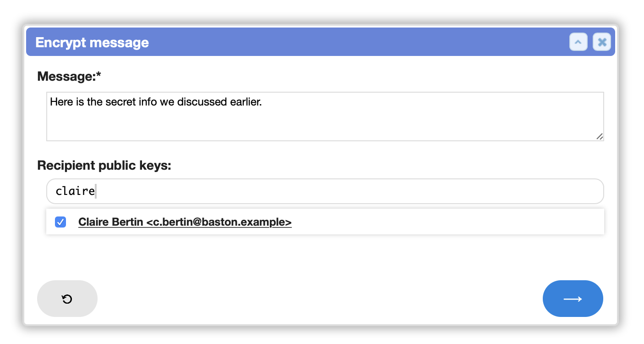Click the "Recipient public keys:" label
The width and height of the screenshot is (644, 344).
point(104,165)
